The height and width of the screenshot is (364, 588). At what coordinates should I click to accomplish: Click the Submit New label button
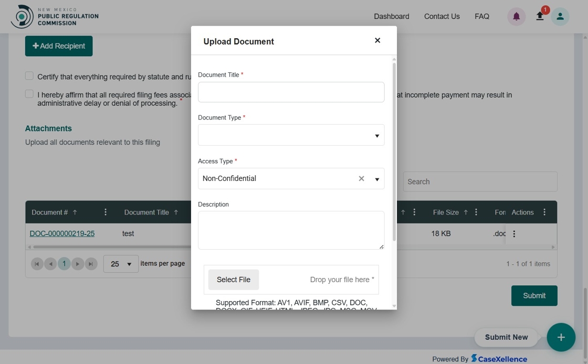(506, 337)
